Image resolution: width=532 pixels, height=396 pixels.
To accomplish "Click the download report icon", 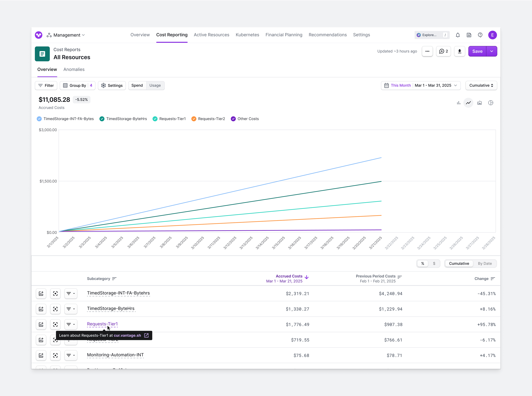I will 459,51.
